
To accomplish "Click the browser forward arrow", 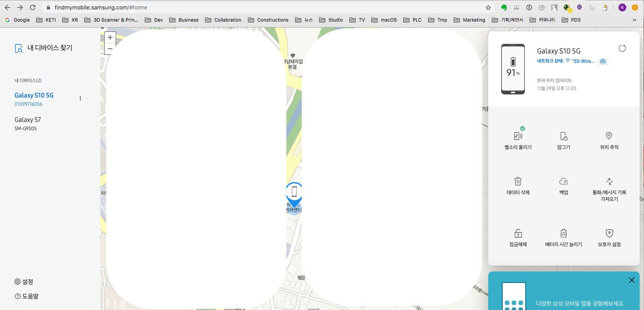I will (20, 7).
